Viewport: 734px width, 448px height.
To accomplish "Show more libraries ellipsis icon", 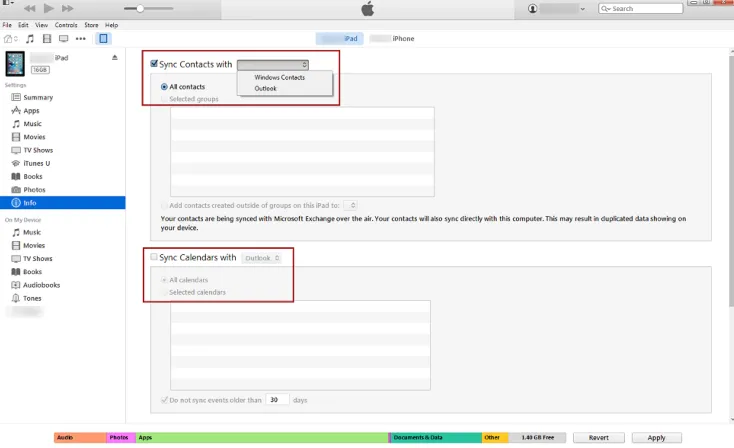I will click(81, 38).
